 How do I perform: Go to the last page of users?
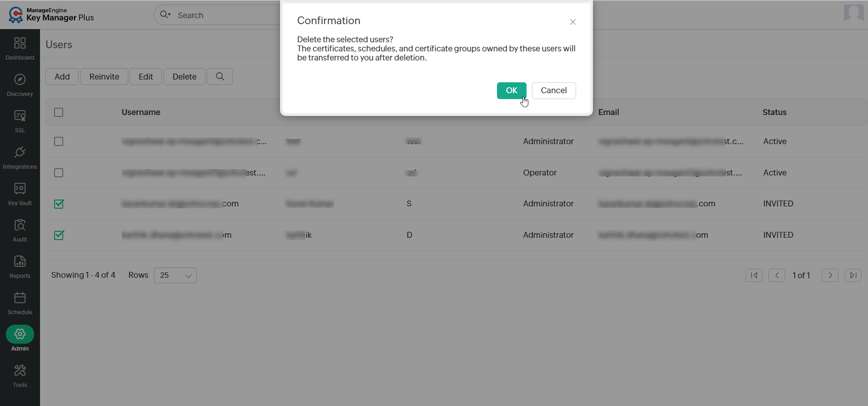853,275
